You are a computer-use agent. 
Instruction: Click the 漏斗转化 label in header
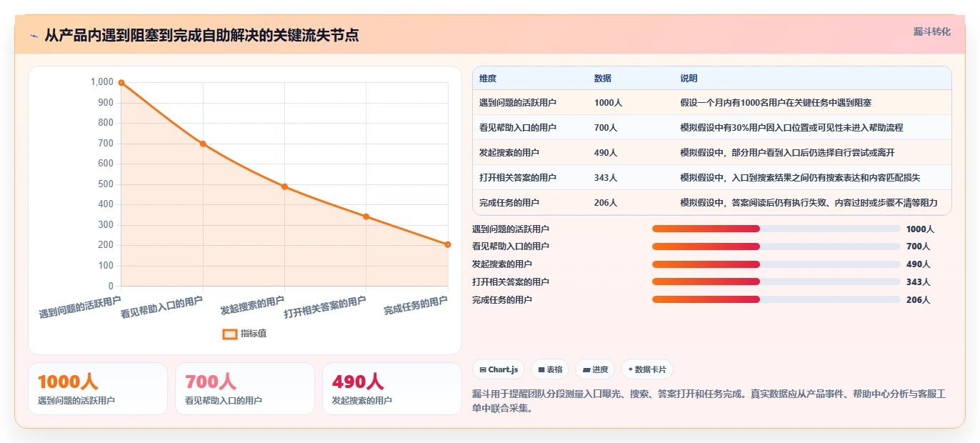tap(932, 32)
